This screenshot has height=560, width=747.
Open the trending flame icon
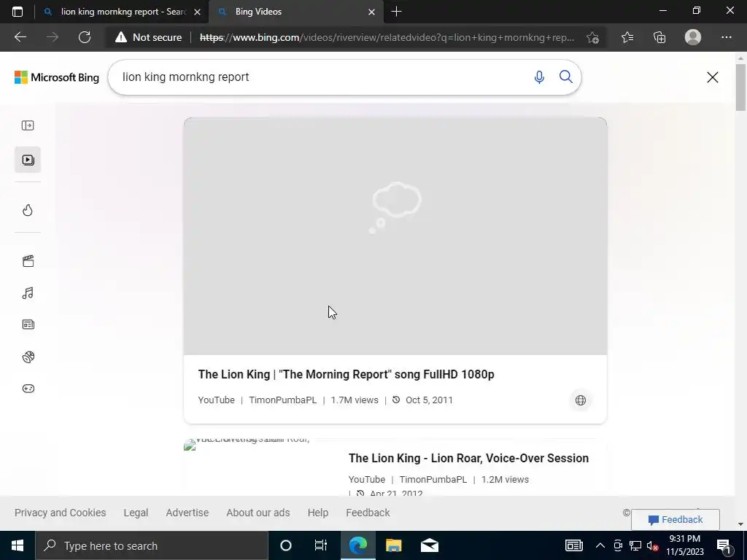28,210
